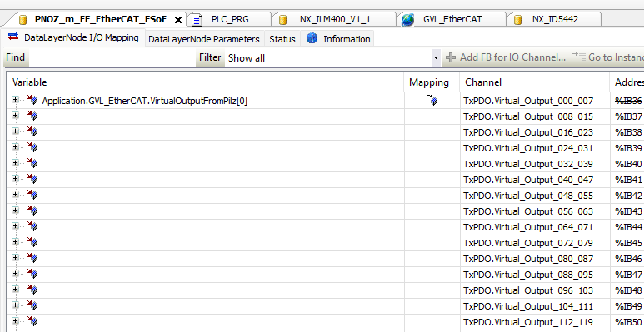Click the mapping icon for VirtualOutputFromPilz[0] row

point(432,100)
